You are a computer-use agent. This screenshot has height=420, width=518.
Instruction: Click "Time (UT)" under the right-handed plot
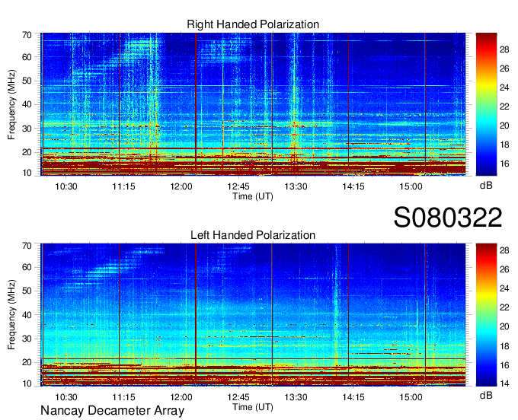pos(253,196)
